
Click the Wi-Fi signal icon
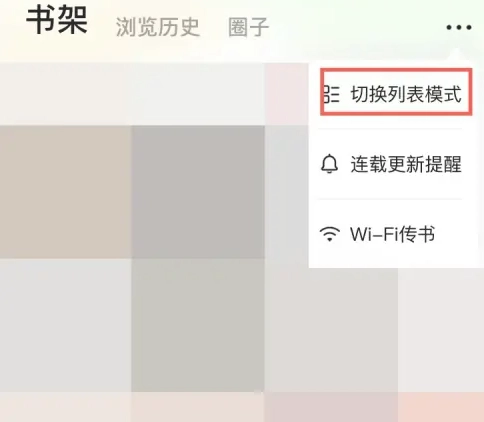click(330, 234)
